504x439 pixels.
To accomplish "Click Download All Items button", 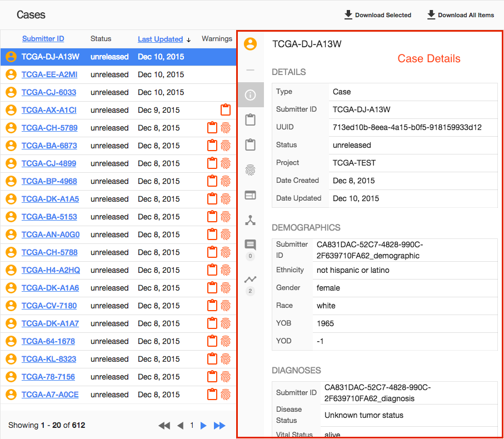I will [x=461, y=15].
